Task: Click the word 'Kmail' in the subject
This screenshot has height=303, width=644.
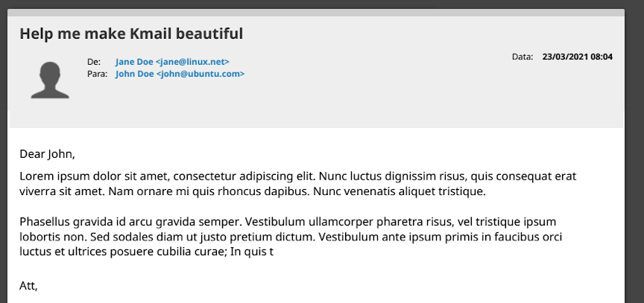Action: [151, 34]
